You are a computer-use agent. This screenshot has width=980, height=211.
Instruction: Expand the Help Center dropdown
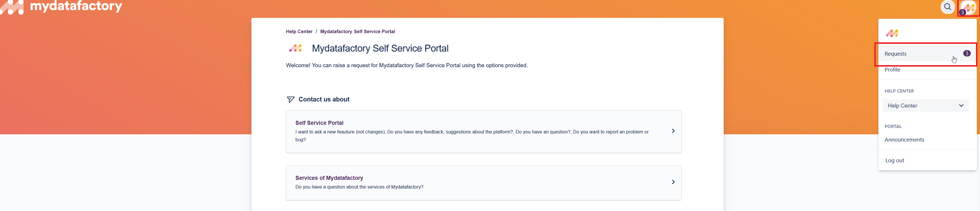926,106
